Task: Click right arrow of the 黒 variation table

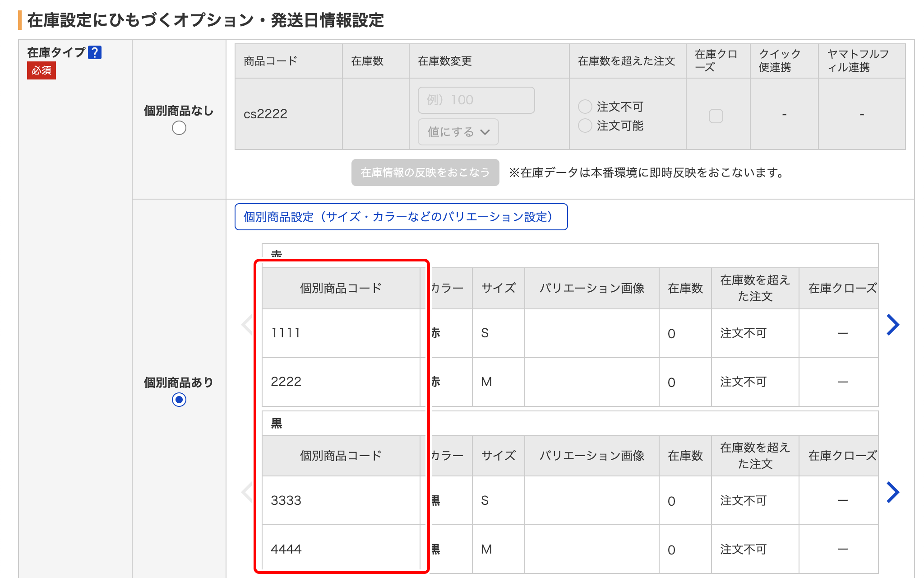Action: tap(892, 492)
